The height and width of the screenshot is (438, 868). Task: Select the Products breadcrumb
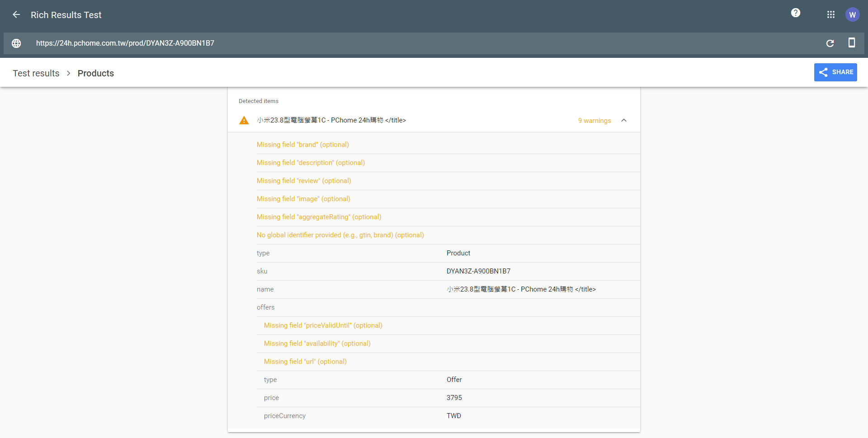96,73
